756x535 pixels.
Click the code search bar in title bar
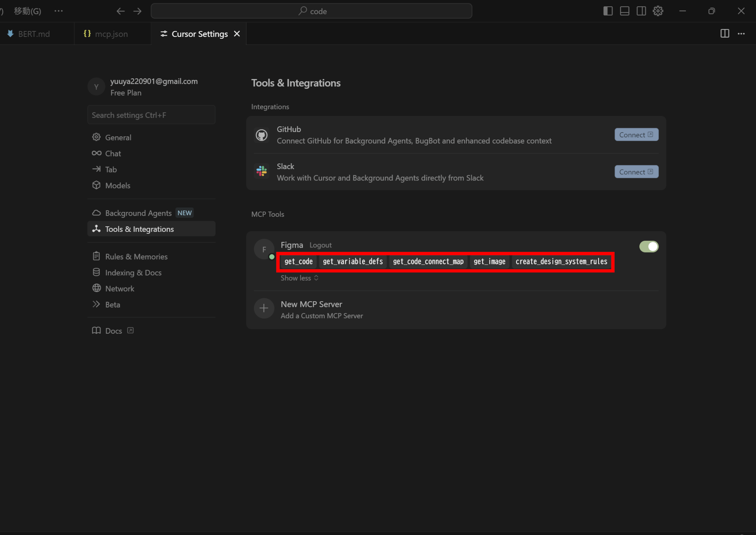(x=312, y=11)
